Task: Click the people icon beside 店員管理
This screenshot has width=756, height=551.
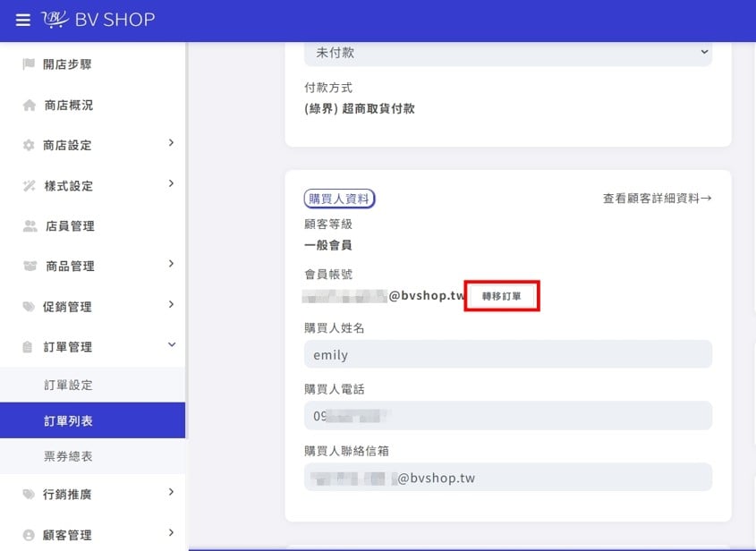Action: click(x=30, y=225)
